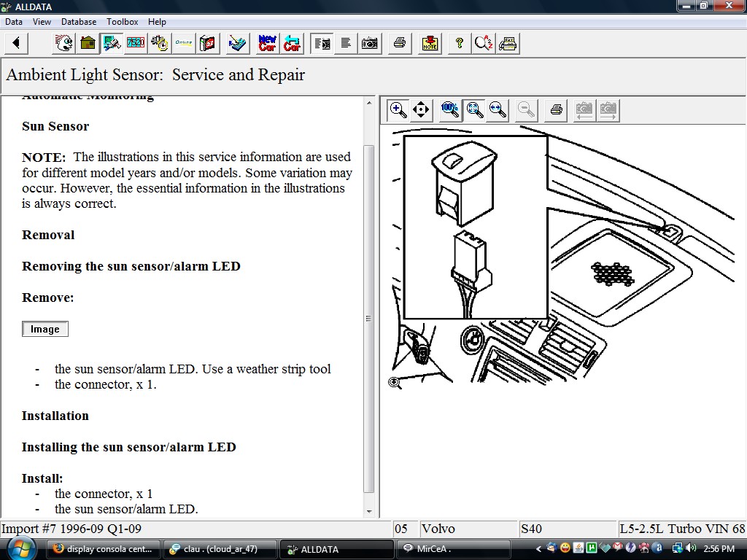Select the New Car toolbar icon

pyautogui.click(x=267, y=43)
